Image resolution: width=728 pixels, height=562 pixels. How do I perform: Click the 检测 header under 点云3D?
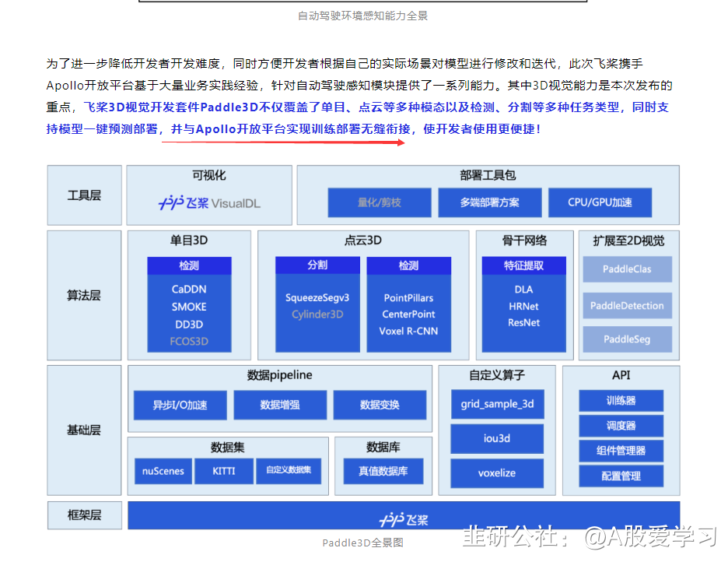point(408,265)
